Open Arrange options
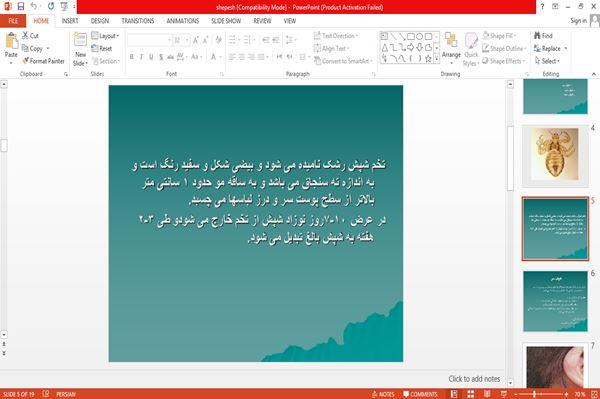Screen dimensions: 600x399 (x=451, y=49)
